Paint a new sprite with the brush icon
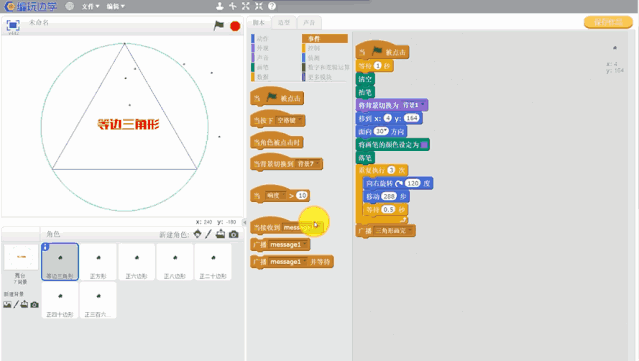The width and height of the screenshot is (639, 361). (x=208, y=234)
